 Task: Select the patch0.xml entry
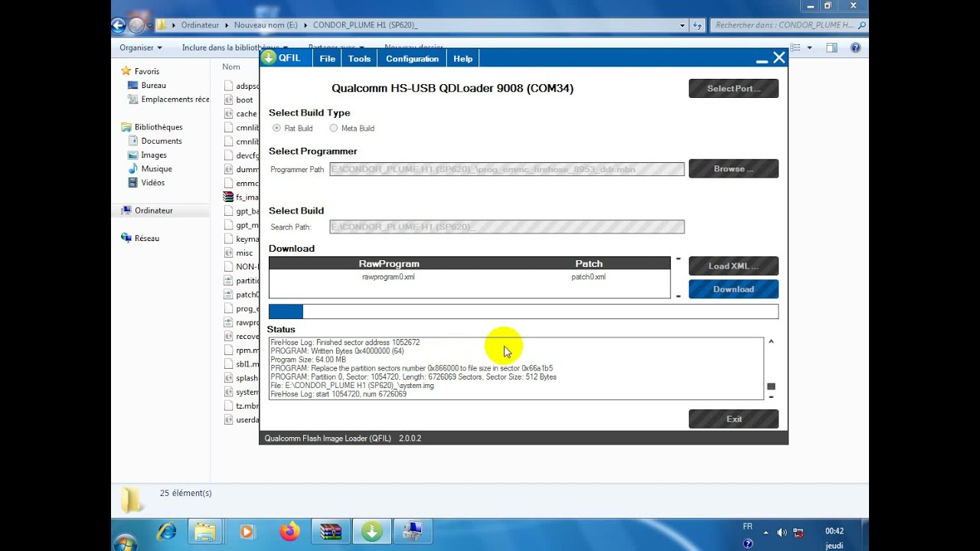pyautogui.click(x=588, y=277)
